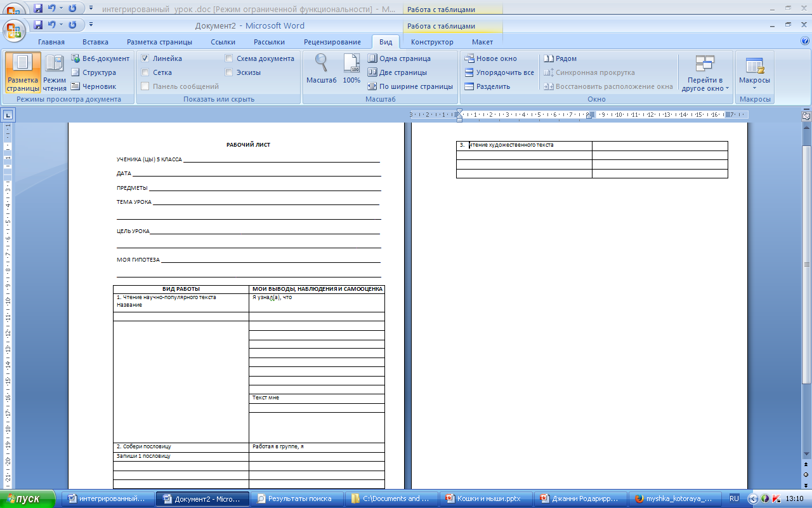
Task: Switch to the Конструктор tab
Action: point(432,41)
